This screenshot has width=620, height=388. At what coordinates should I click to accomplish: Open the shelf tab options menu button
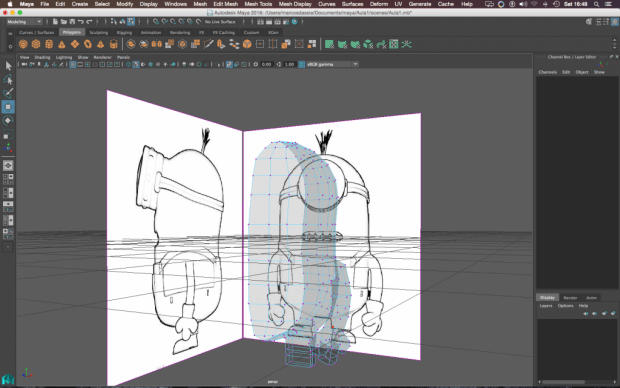(x=10, y=33)
